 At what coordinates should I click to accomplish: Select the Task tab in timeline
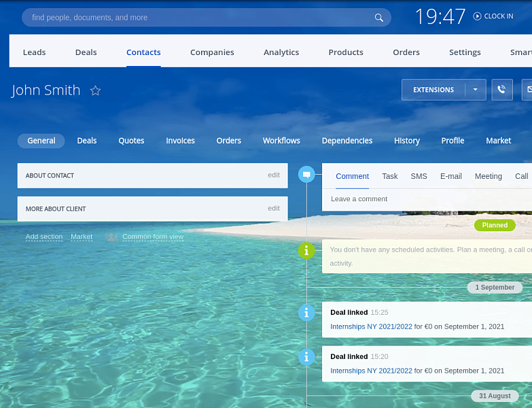click(389, 176)
